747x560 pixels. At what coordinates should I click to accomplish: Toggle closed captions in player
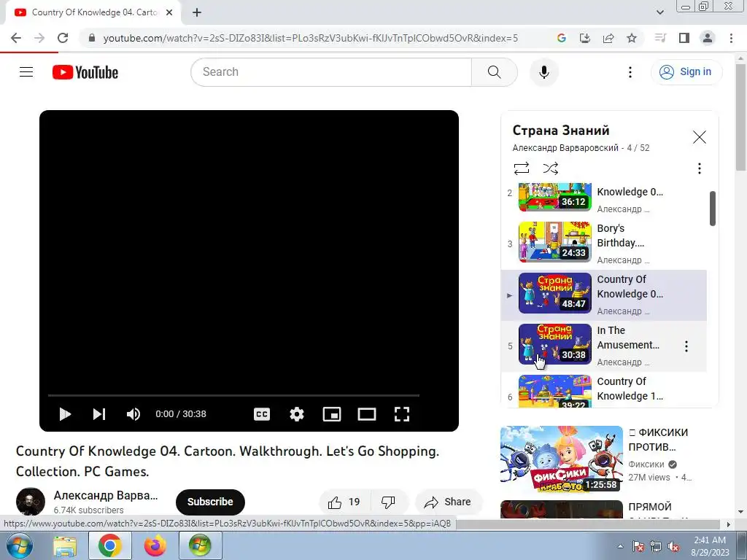(262, 414)
